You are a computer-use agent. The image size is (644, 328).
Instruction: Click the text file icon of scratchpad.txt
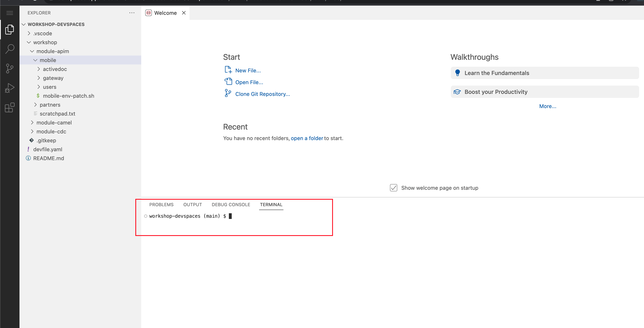point(36,114)
